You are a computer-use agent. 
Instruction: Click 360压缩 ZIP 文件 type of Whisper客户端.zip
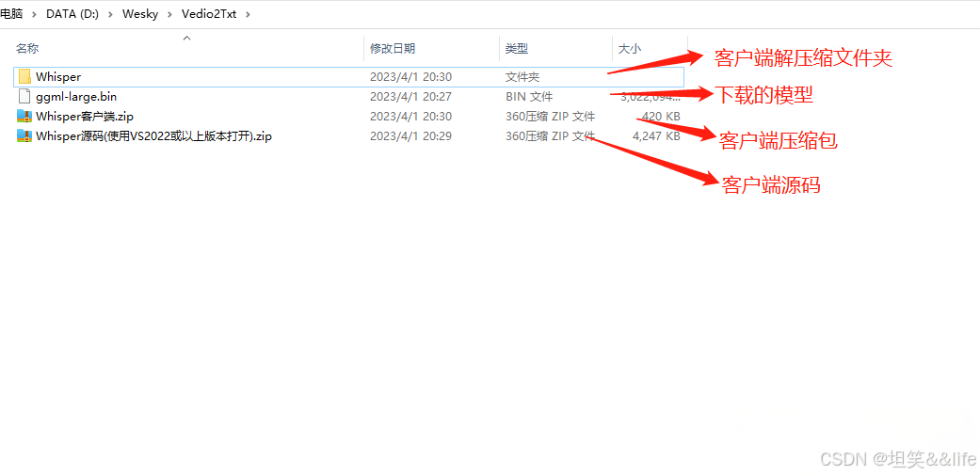550,117
